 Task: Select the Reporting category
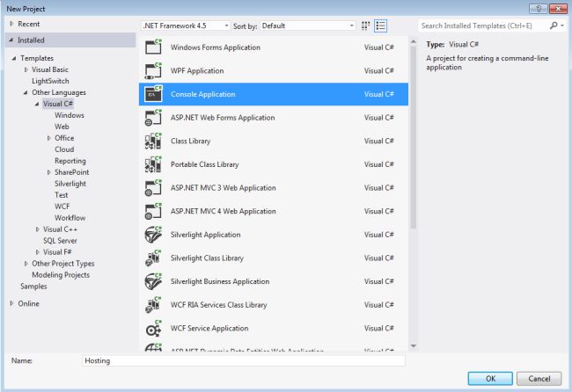(x=70, y=161)
